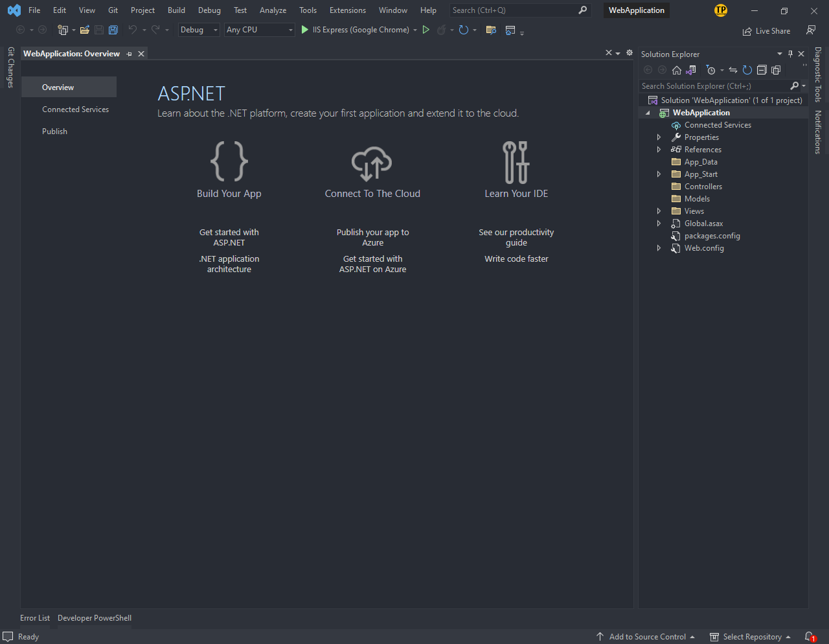Image resolution: width=829 pixels, height=644 pixels.
Task: Refresh Solution Explorer with the circular arrow
Action: click(747, 70)
